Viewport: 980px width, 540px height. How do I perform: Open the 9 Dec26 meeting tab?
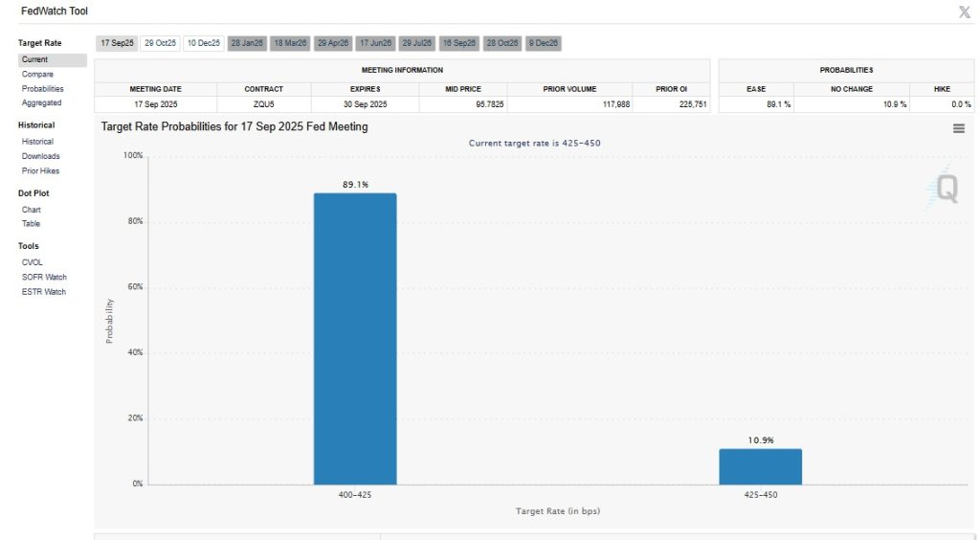click(544, 43)
